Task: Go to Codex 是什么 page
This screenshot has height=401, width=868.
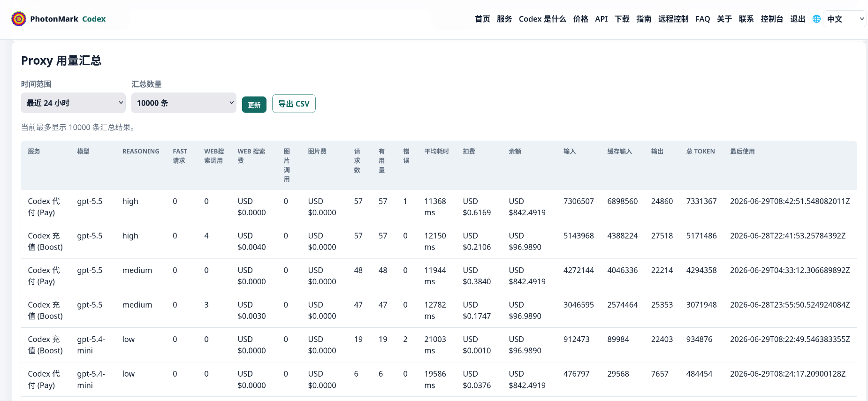Action: (542, 19)
